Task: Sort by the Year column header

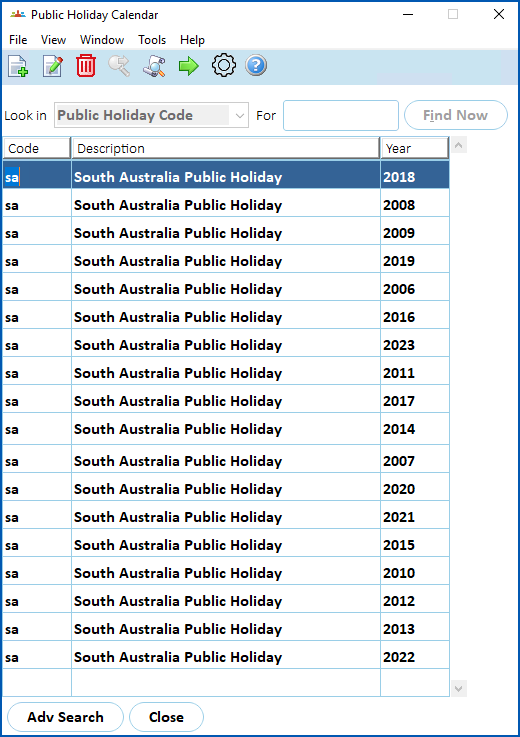Action: click(415, 149)
